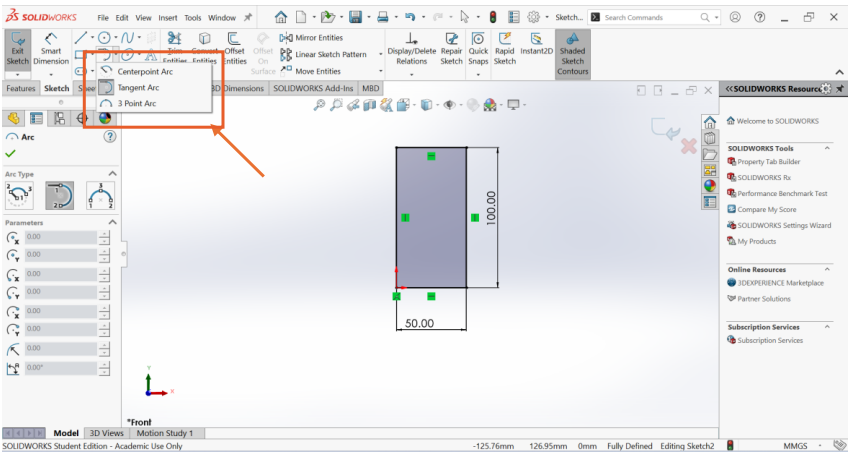Screen dimensions: 850x453
Task: Click the Home icon in top toolbar
Action: [x=281, y=17]
